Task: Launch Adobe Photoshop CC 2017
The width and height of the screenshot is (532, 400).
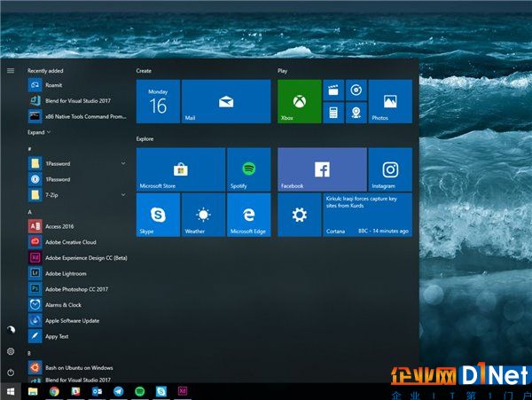Action: pyautogui.click(x=77, y=289)
